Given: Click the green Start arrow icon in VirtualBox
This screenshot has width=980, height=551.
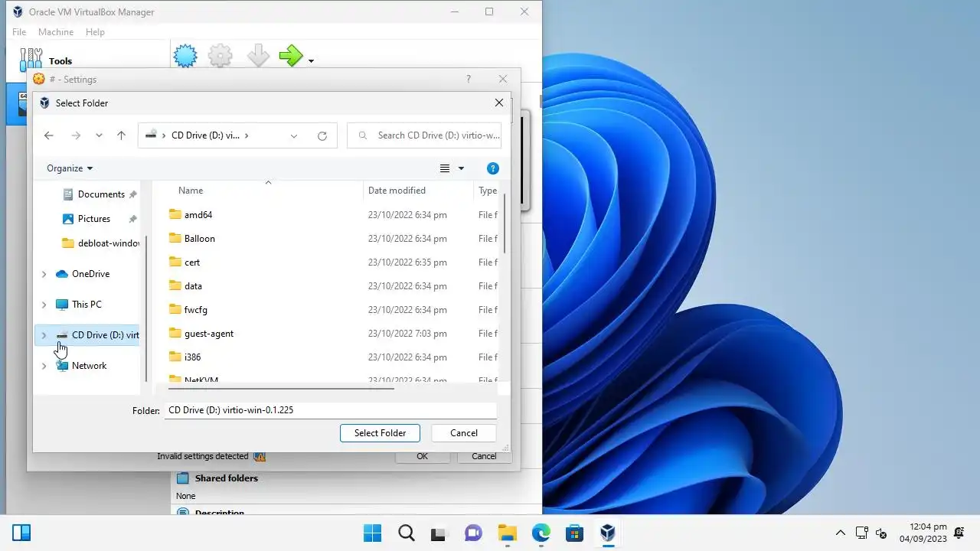Looking at the screenshot, I should tap(291, 56).
